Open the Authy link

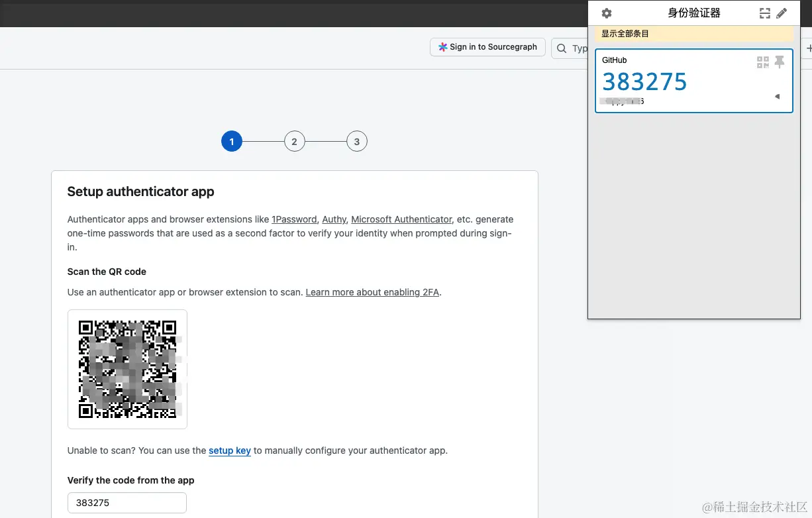[x=334, y=219]
